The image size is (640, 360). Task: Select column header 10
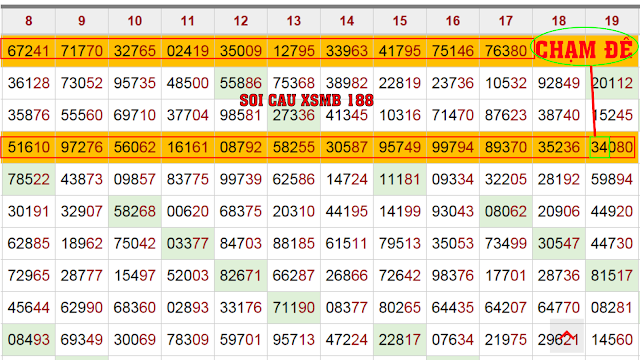click(135, 21)
